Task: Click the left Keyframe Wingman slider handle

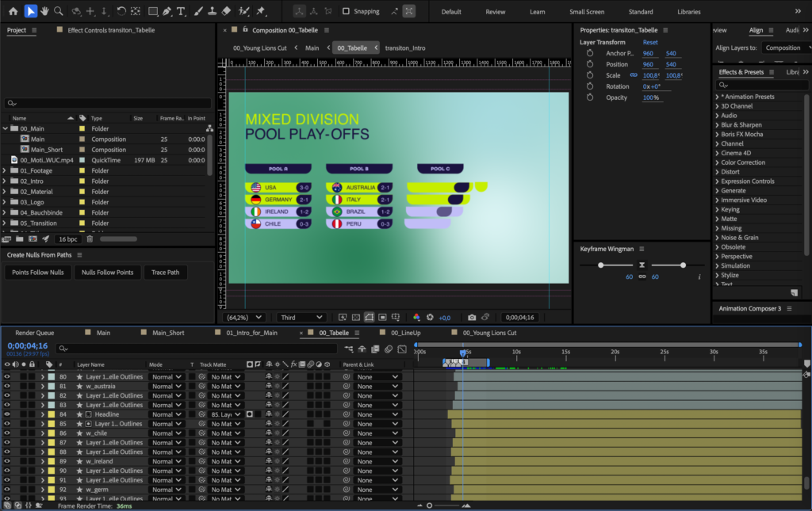Action: tap(600, 265)
